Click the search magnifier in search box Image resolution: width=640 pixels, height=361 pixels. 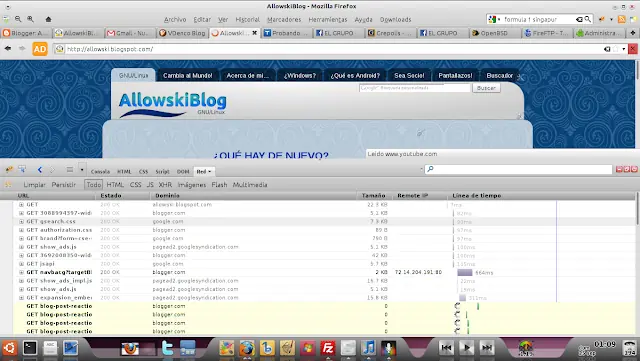(587, 19)
